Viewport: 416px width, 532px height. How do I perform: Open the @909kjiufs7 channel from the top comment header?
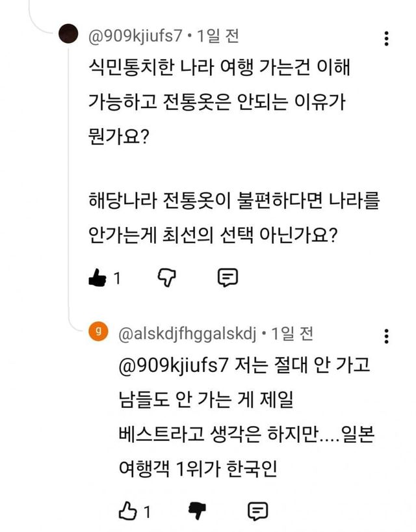coord(135,36)
